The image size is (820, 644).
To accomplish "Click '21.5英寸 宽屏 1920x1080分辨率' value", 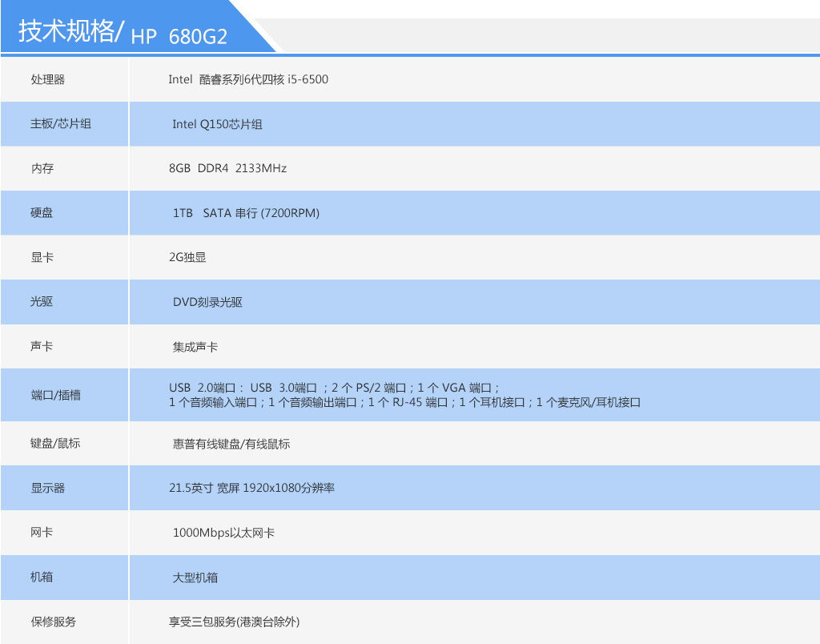I will coord(251,488).
